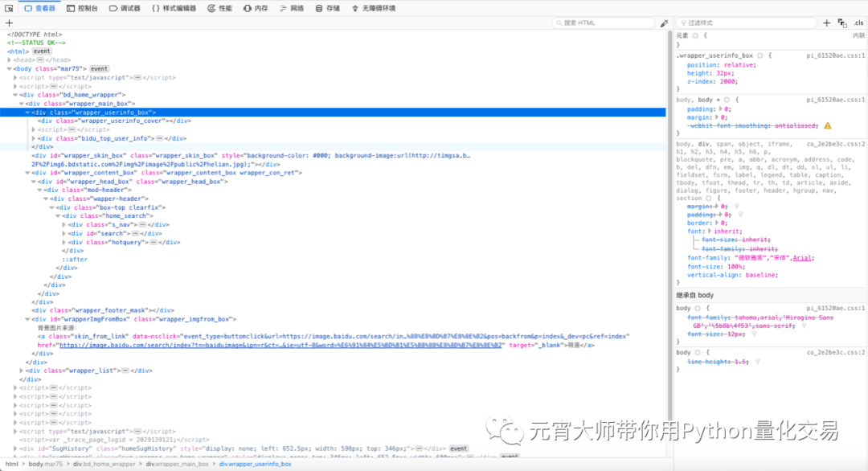
Task: Highlight elements matching body, body * selector
Action: coord(727,100)
